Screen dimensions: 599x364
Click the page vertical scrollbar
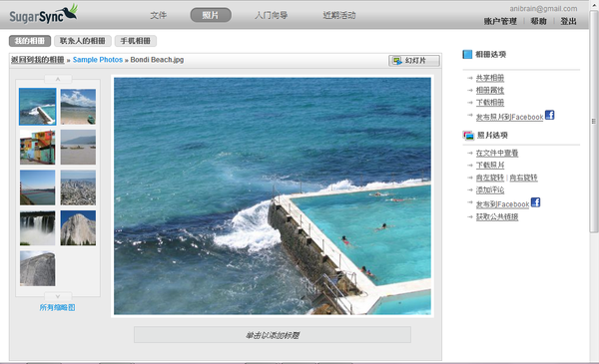click(594, 122)
